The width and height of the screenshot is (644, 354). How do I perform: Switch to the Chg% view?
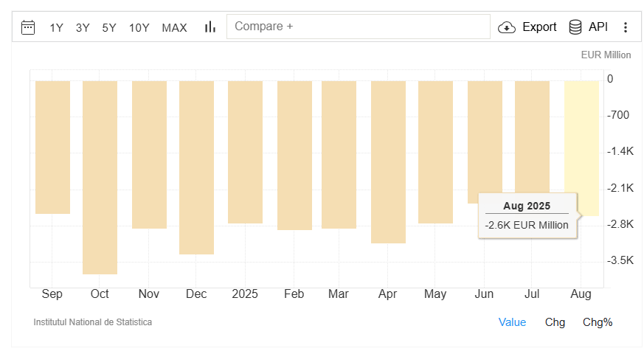click(598, 322)
